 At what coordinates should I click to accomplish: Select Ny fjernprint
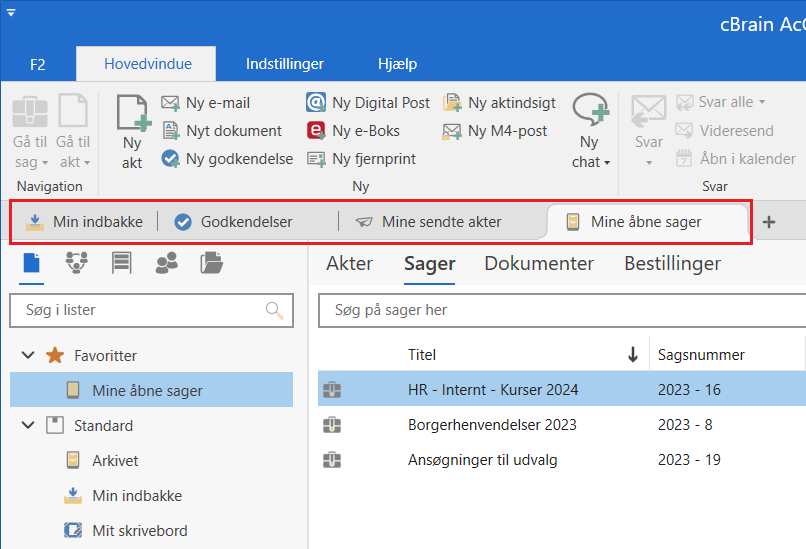click(361, 159)
